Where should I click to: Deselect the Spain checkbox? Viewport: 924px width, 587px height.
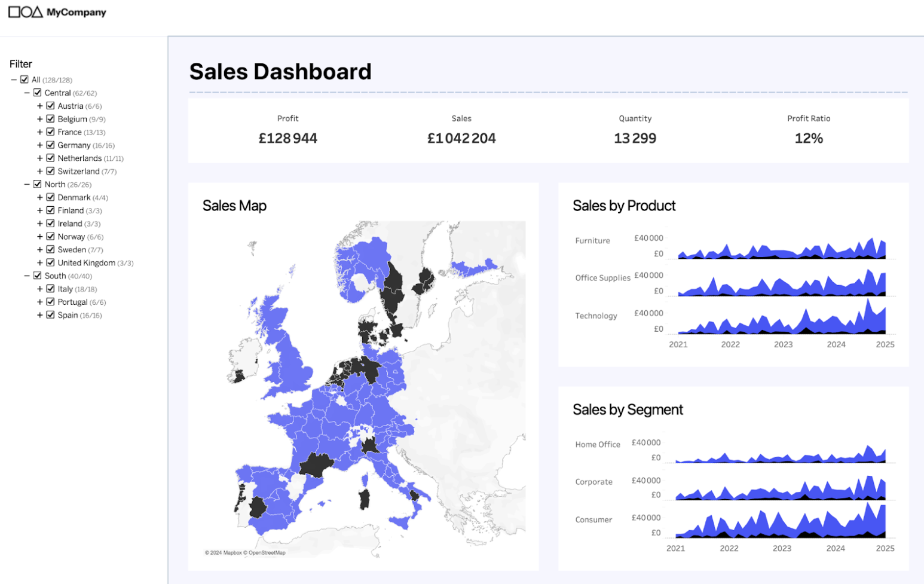tap(51, 315)
